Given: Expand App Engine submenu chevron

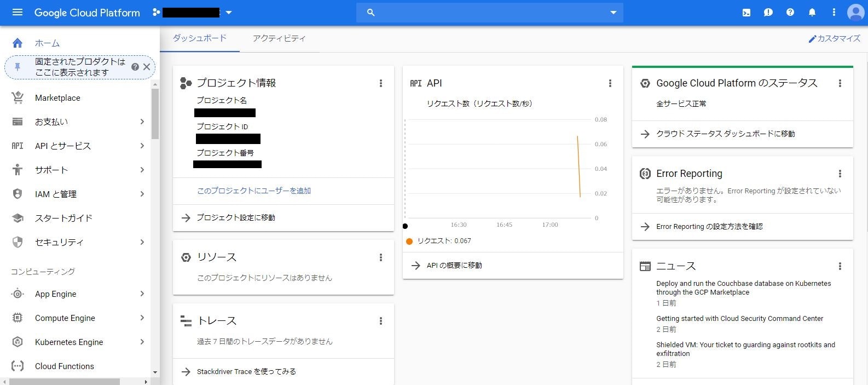Looking at the screenshot, I should pos(142,294).
